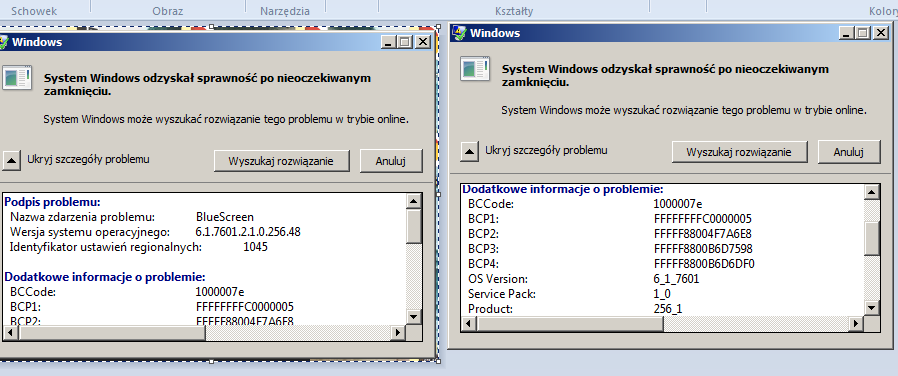Click Product value 256_1
Screen dimensions: 898x376
pos(667,309)
